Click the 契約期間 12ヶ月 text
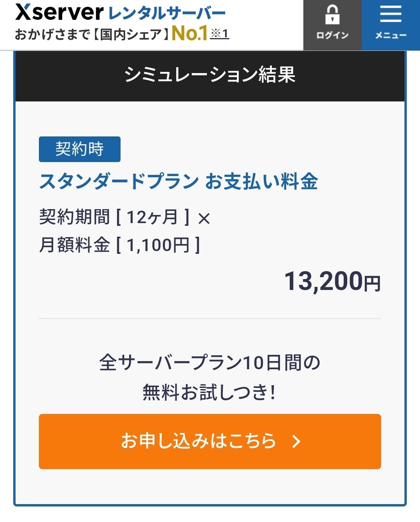The width and height of the screenshot is (420, 522). pyautogui.click(x=114, y=217)
